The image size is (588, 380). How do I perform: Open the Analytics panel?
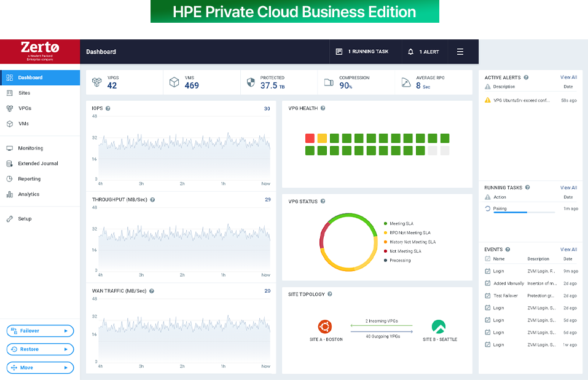(34, 194)
